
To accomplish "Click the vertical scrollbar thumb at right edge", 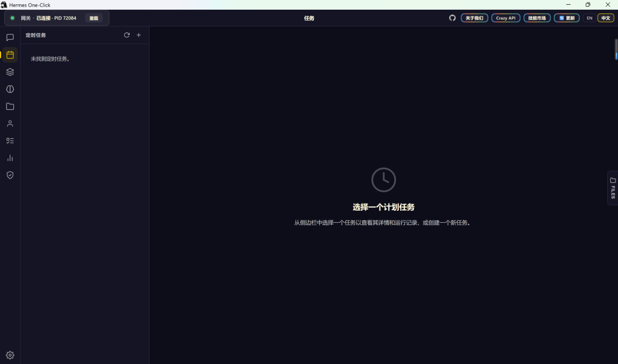I will [x=616, y=49].
